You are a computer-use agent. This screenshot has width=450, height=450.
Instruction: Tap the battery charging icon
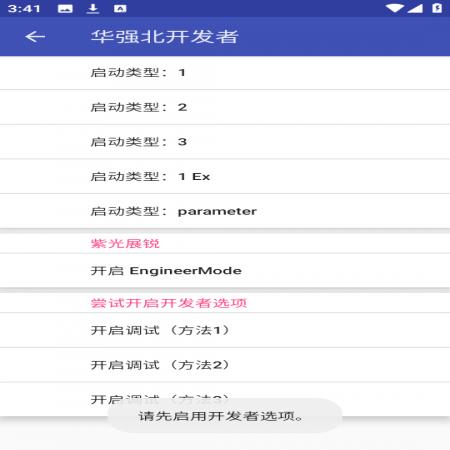(x=437, y=8)
